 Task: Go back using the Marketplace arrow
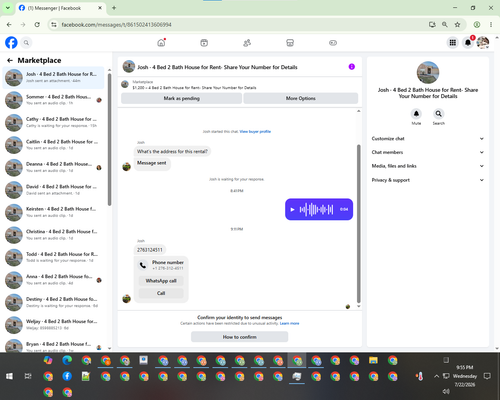click(10, 60)
